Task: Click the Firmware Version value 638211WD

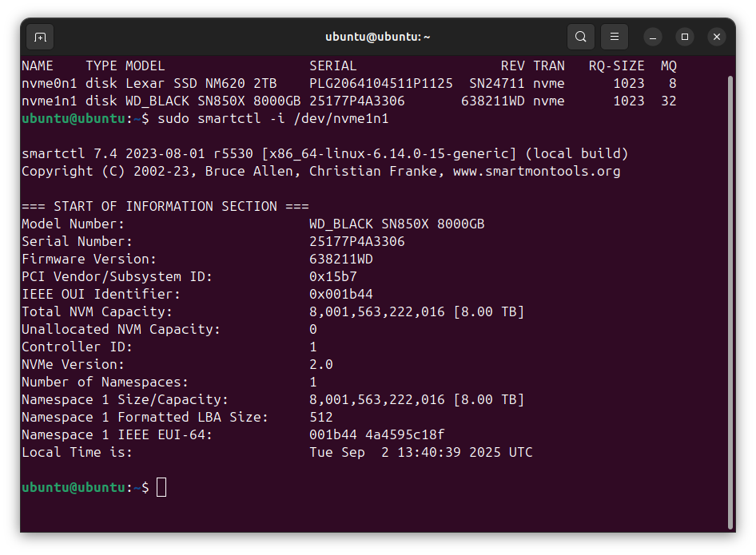Action: (341, 259)
